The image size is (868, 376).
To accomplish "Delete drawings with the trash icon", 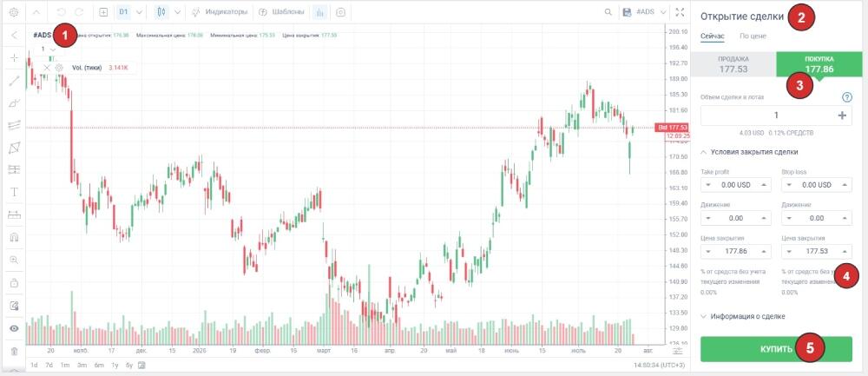I will click(15, 351).
